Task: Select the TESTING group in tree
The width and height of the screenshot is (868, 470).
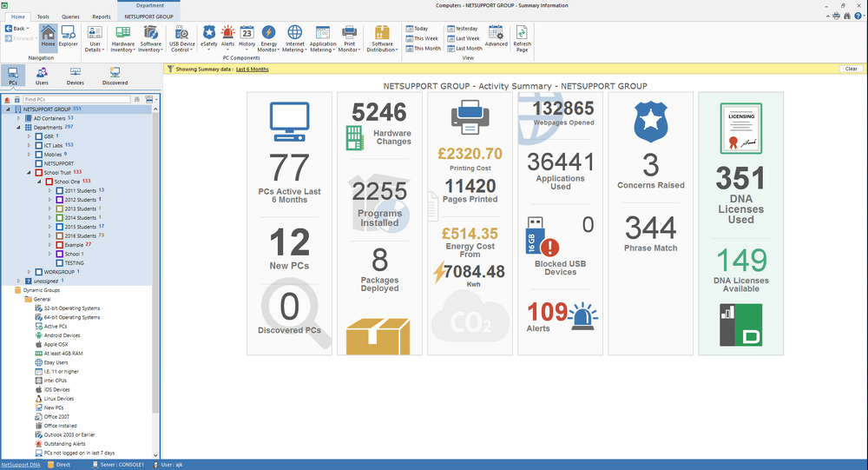Action: pyautogui.click(x=70, y=262)
